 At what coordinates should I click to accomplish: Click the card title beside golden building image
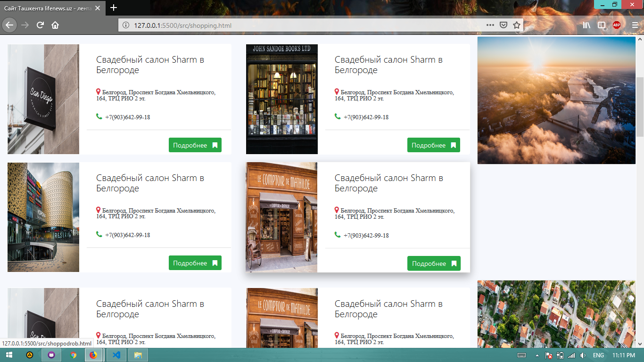tap(150, 183)
